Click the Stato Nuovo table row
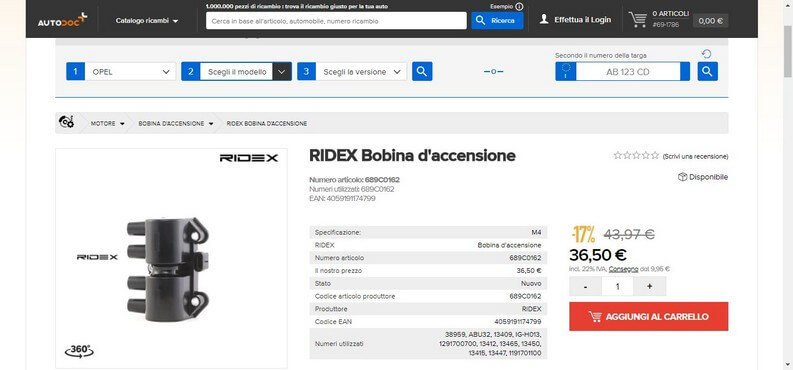 pyautogui.click(x=428, y=284)
